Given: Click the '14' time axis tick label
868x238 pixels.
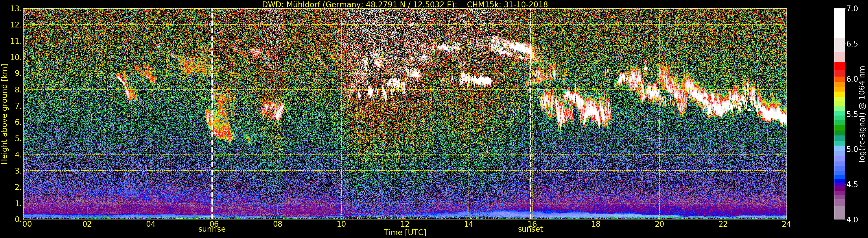Looking at the screenshot, I should (468, 224).
